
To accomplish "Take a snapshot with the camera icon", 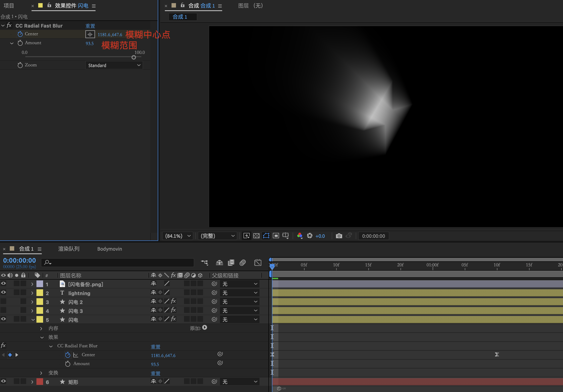I will click(x=339, y=236).
